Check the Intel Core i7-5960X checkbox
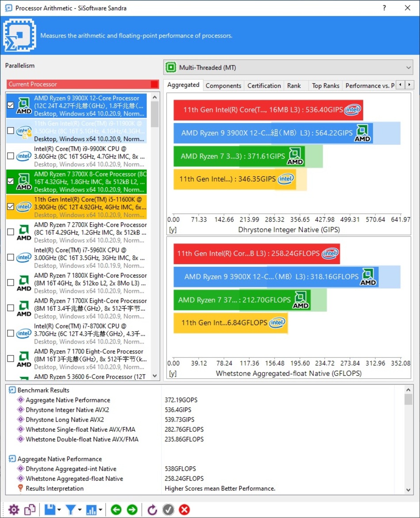The height and width of the screenshot is (518, 420). click(x=11, y=257)
